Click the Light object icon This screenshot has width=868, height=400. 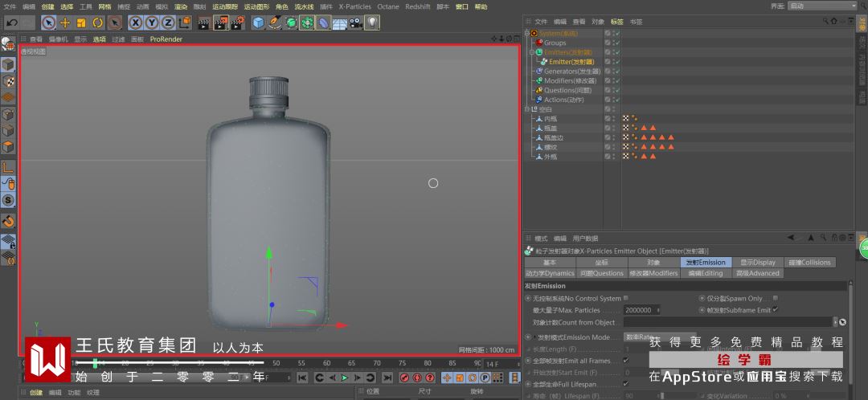tap(372, 22)
